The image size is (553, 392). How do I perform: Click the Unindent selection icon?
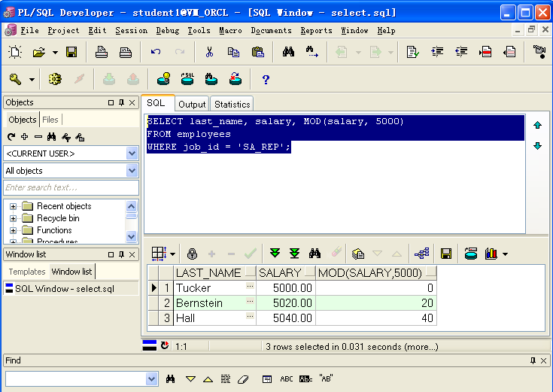tap(461, 52)
